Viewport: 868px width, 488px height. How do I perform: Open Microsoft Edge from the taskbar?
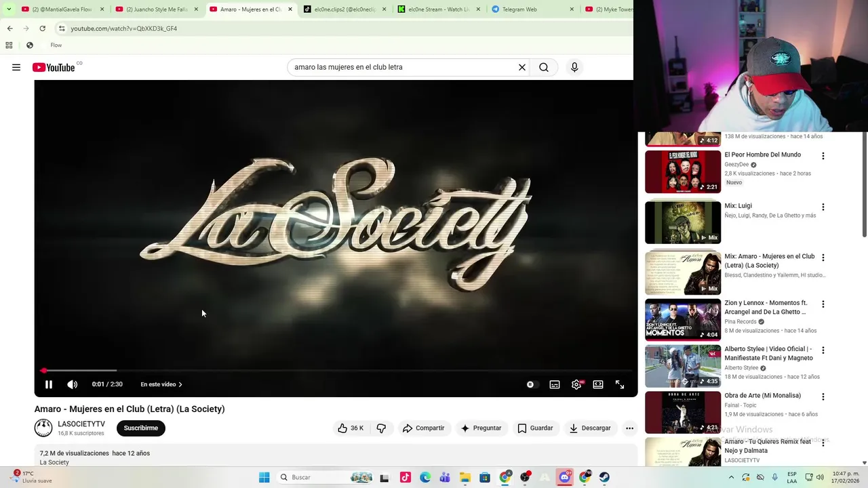[x=425, y=477]
